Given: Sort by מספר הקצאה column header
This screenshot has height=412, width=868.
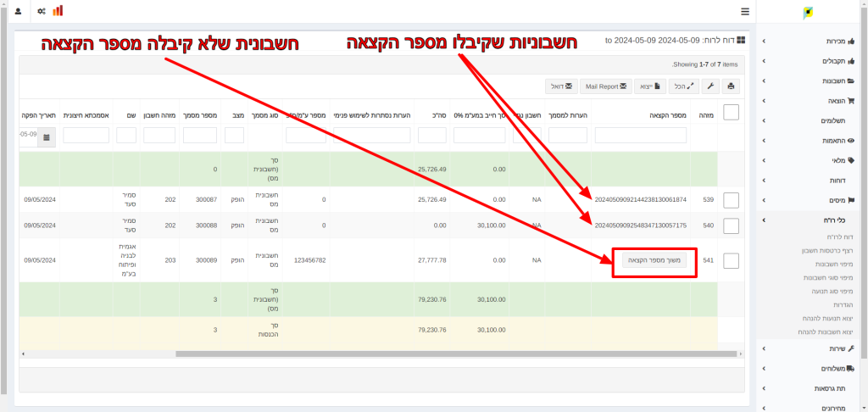Looking at the screenshot, I should point(668,115).
